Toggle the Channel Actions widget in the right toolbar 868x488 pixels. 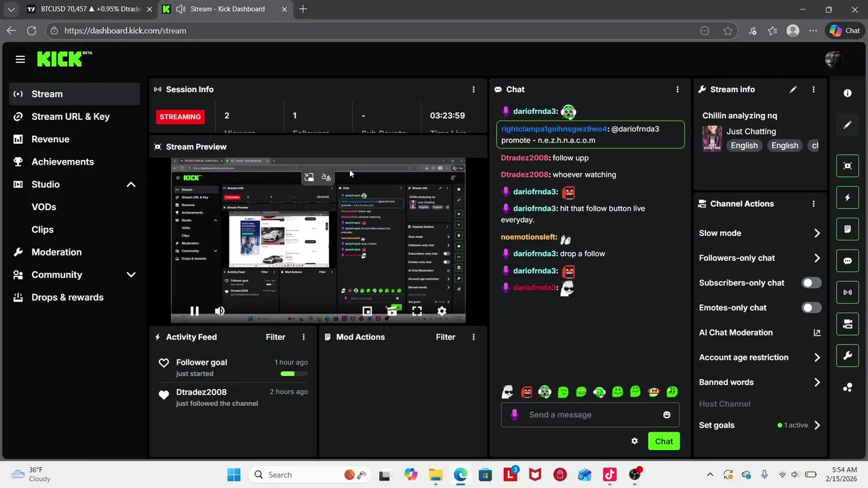pyautogui.click(x=848, y=324)
